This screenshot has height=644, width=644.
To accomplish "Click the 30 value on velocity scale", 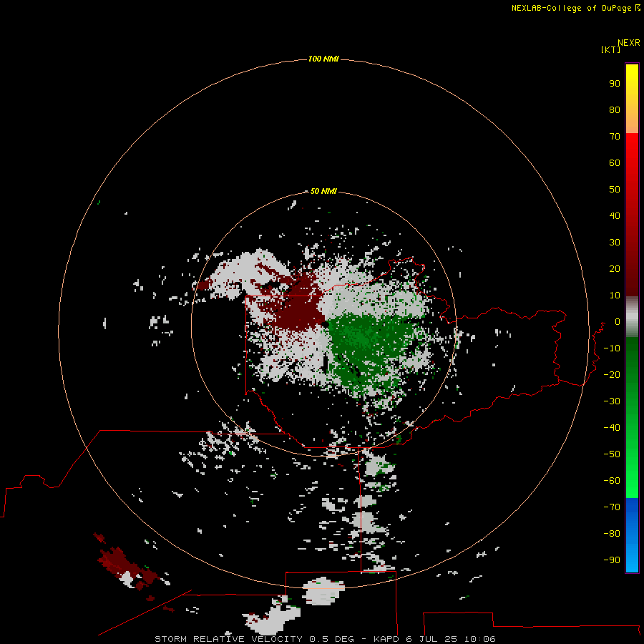I will tap(615, 243).
